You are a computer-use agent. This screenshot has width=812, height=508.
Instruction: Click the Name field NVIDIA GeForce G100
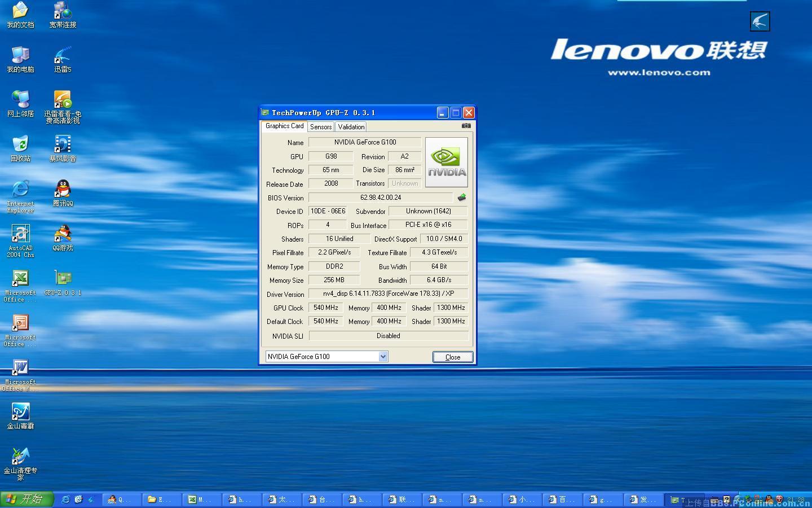tap(365, 142)
